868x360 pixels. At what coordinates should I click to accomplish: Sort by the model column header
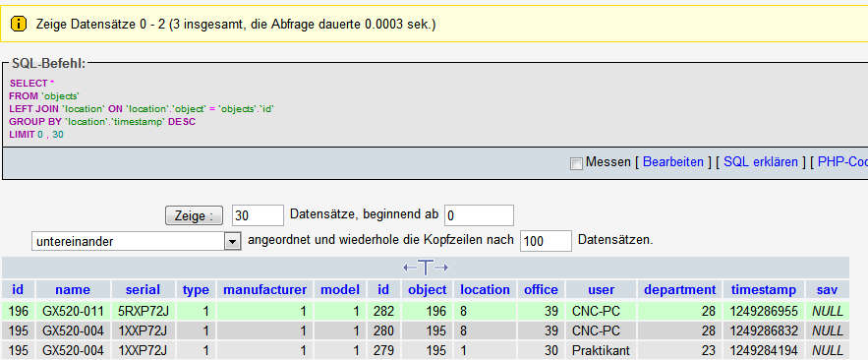(340, 289)
